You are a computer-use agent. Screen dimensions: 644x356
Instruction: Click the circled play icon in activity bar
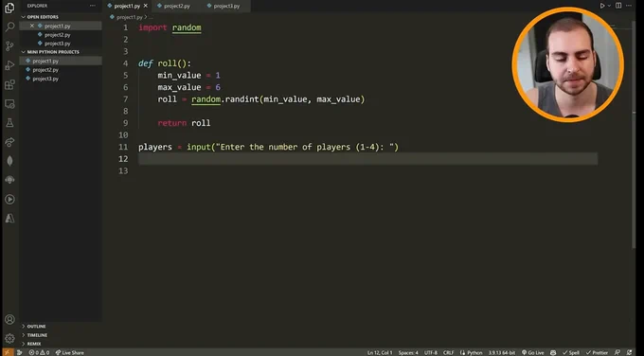pyautogui.click(x=9, y=199)
